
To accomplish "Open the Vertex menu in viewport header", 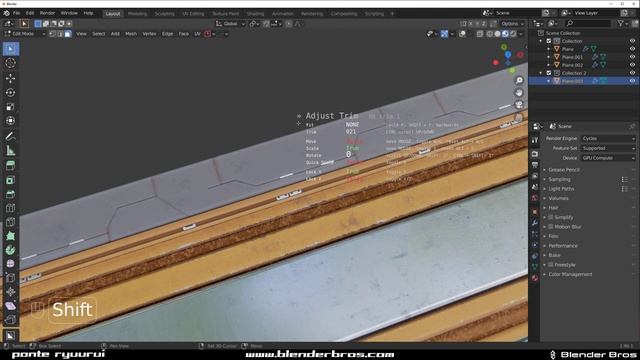I will click(149, 34).
